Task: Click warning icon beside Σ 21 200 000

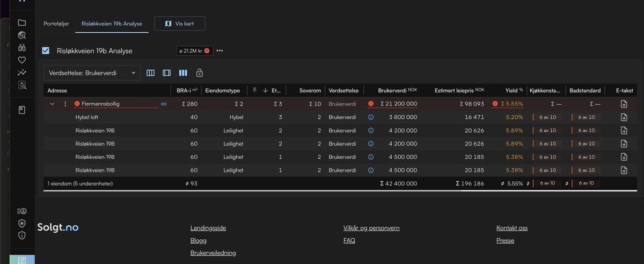Action: point(371,104)
